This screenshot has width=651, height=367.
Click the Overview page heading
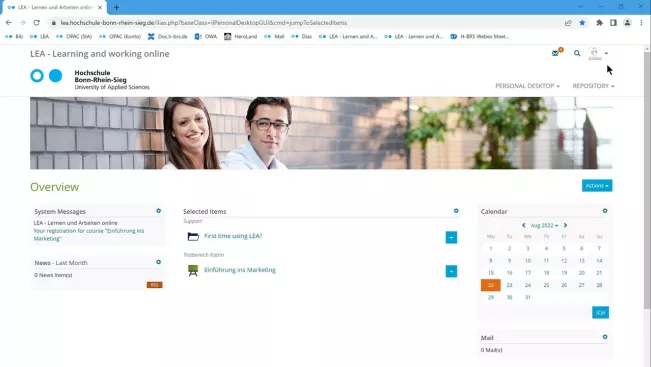coord(54,187)
